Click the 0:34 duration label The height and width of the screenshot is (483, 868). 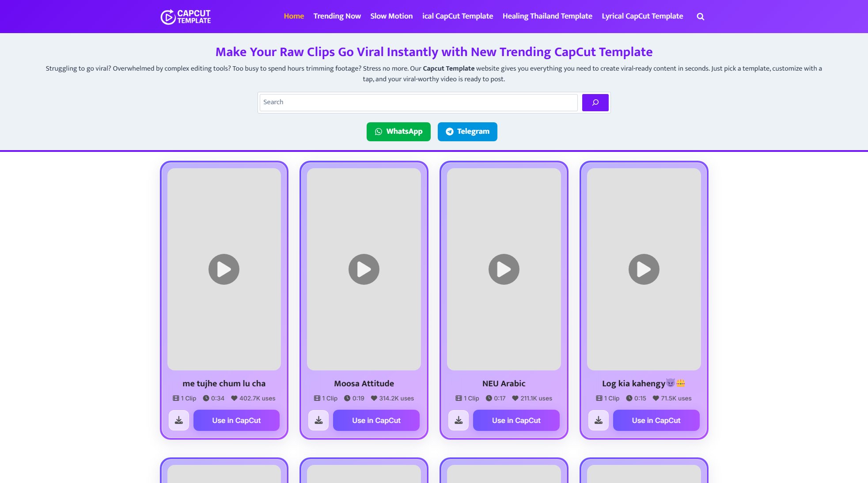coord(214,398)
